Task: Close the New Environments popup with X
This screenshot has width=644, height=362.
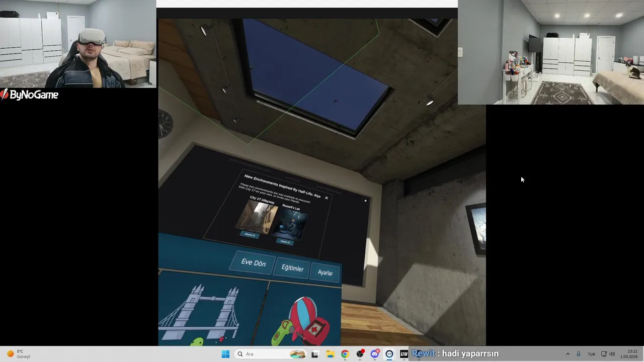Action: pyautogui.click(x=327, y=198)
